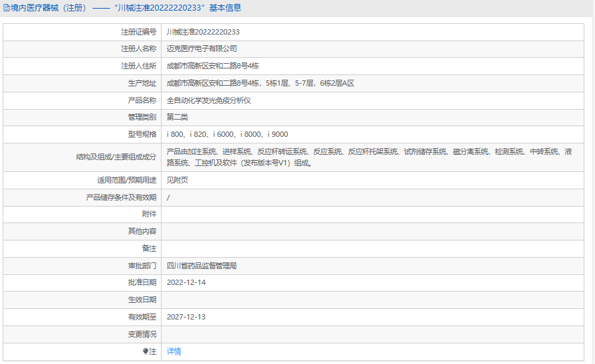Click the header title 境内医疗器械（注册）基本信息
Screen dimensions: 595x364
126,8
